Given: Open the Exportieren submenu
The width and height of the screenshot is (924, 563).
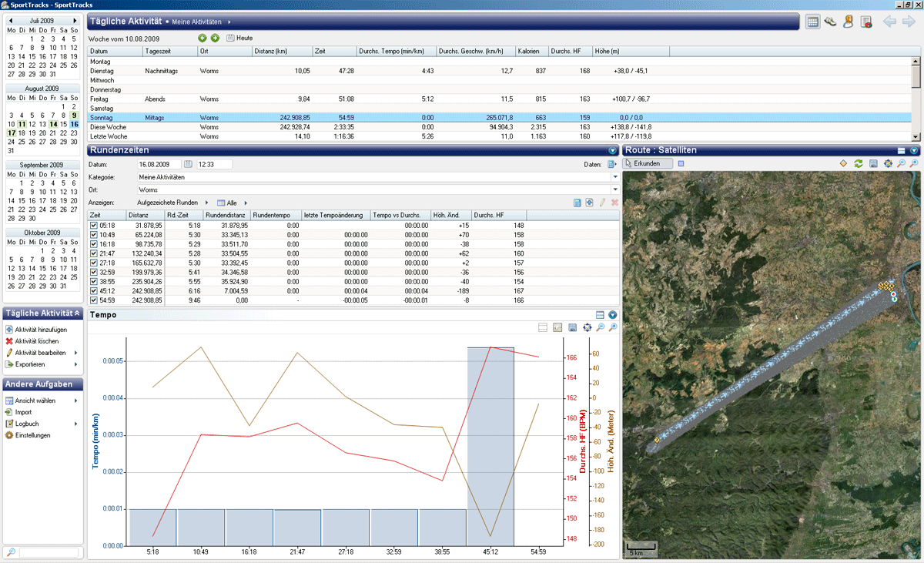Looking at the screenshot, I should click(31, 364).
